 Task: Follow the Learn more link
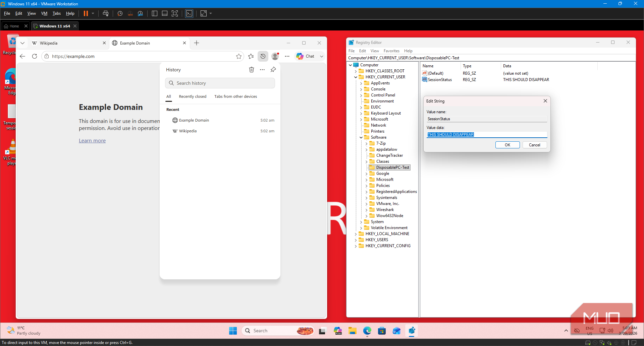click(x=92, y=141)
